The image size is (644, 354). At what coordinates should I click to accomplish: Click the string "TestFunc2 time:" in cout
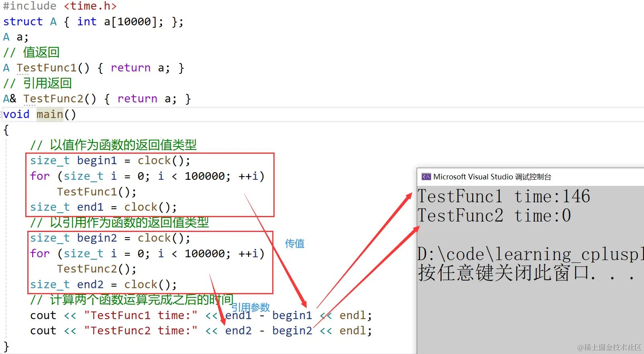[x=141, y=331]
